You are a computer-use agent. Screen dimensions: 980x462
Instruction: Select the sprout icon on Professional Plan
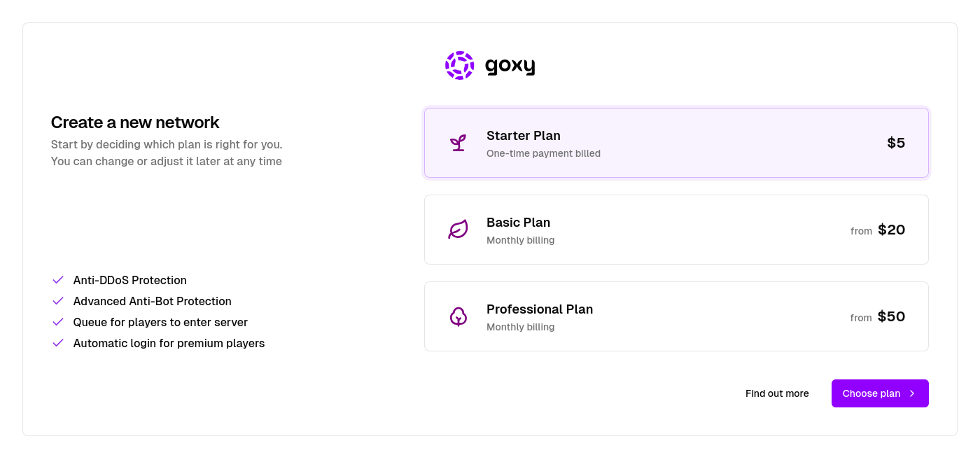click(x=458, y=316)
